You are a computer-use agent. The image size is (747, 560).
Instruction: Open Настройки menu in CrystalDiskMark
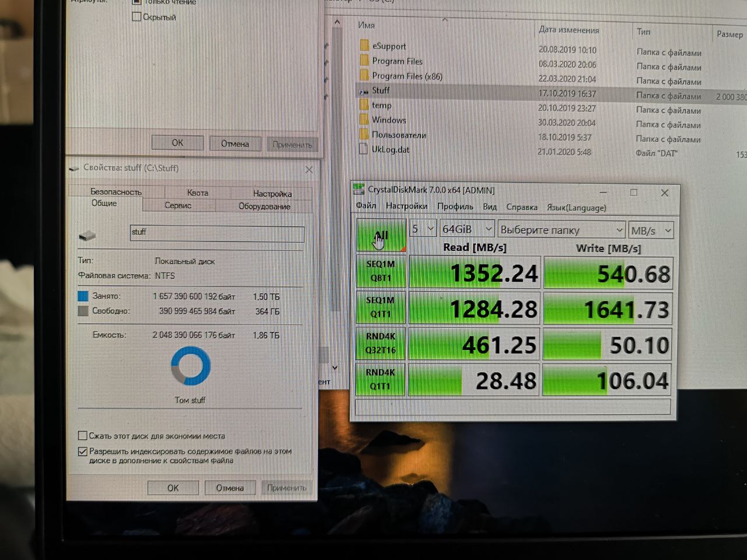(406, 206)
